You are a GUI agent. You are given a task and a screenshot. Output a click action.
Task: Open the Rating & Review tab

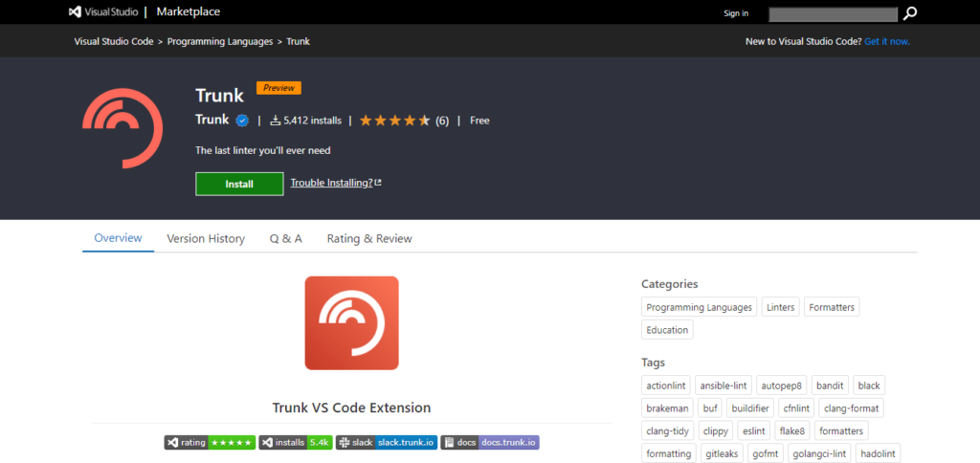point(369,239)
